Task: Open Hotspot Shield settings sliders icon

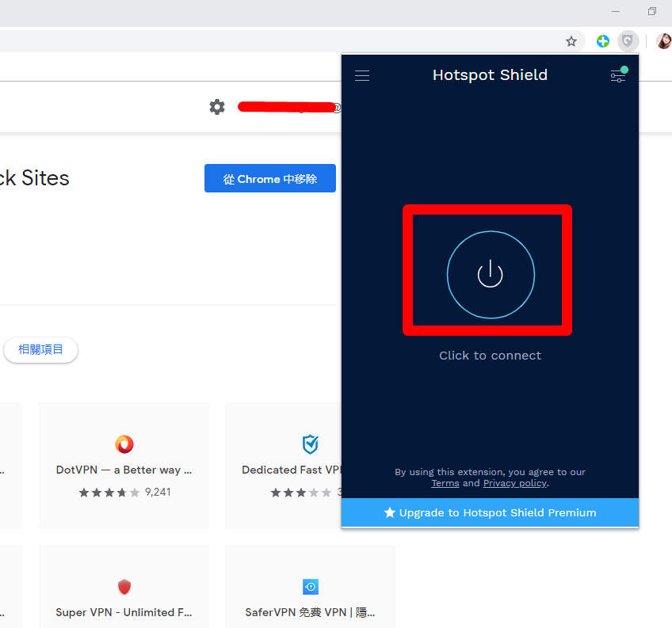Action: pyautogui.click(x=618, y=76)
